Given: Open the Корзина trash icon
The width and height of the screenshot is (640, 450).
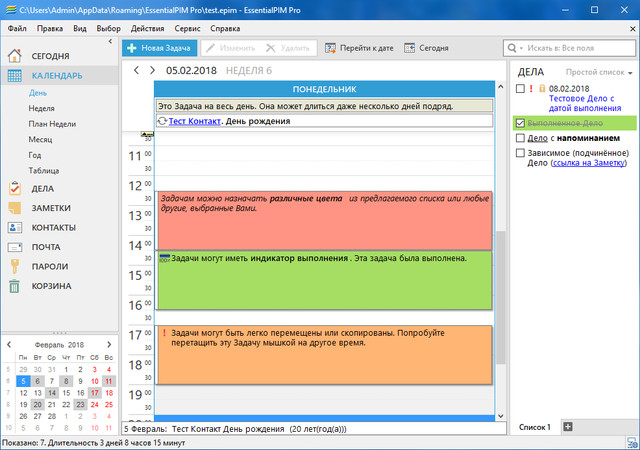Looking at the screenshot, I should (15, 286).
